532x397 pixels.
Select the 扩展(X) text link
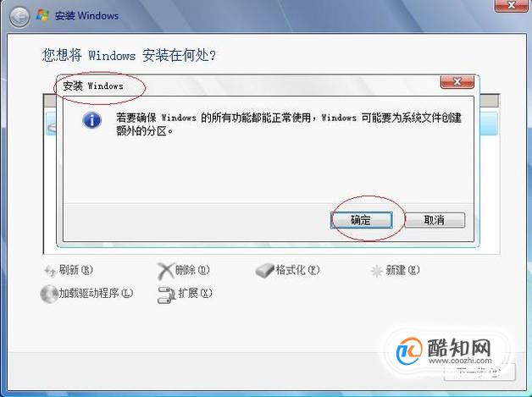tap(195, 293)
